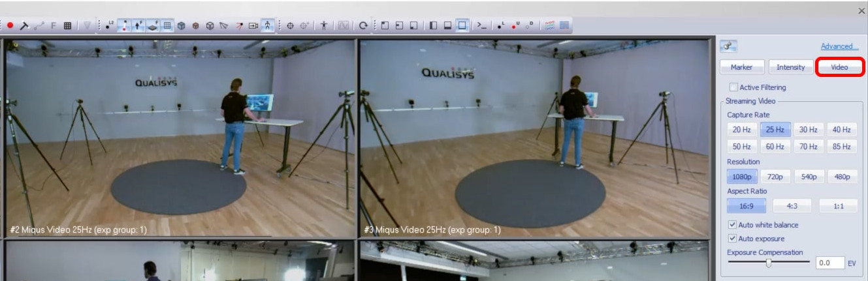Open the Advanced settings link
Screen dimensions: 868x281
[x=839, y=46]
